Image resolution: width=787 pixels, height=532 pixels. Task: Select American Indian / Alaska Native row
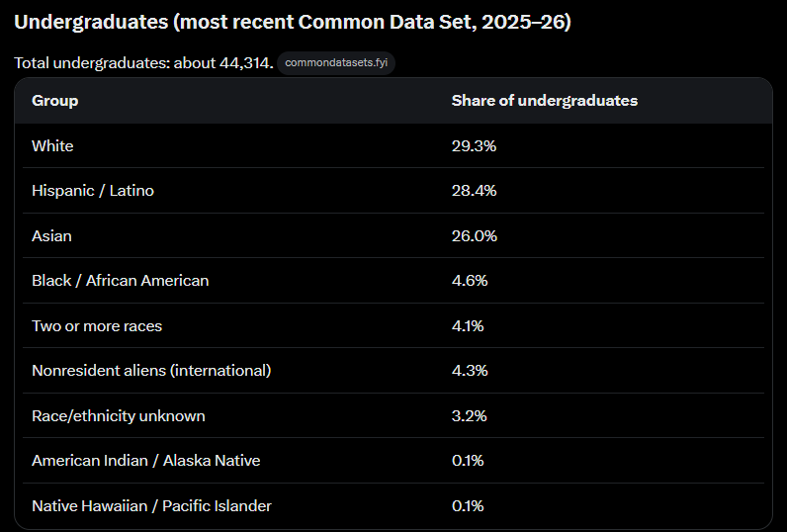coord(393,461)
